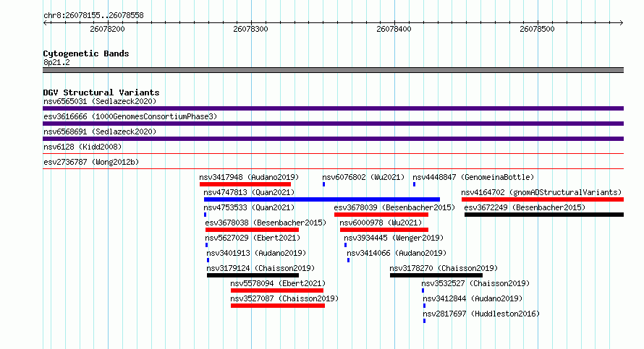This screenshot has width=644, height=349.
Task: Open esv3678039 (Besenbacher2015) variant
Action: point(394,207)
